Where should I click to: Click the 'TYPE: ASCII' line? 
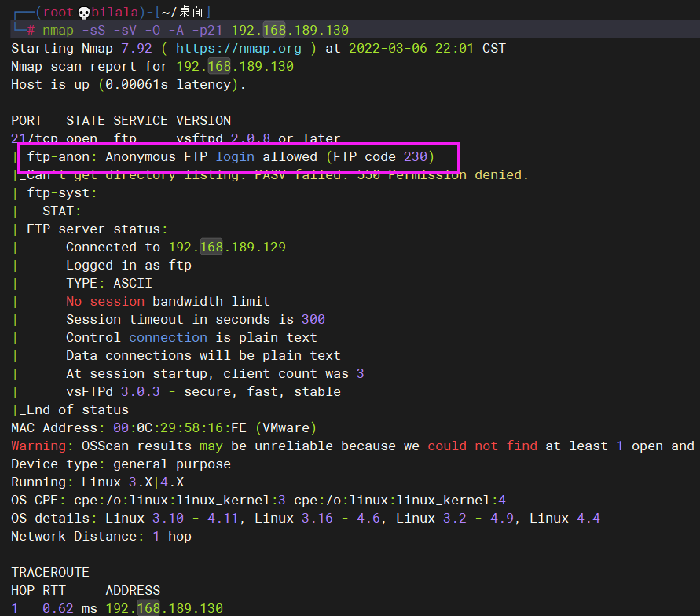point(109,284)
